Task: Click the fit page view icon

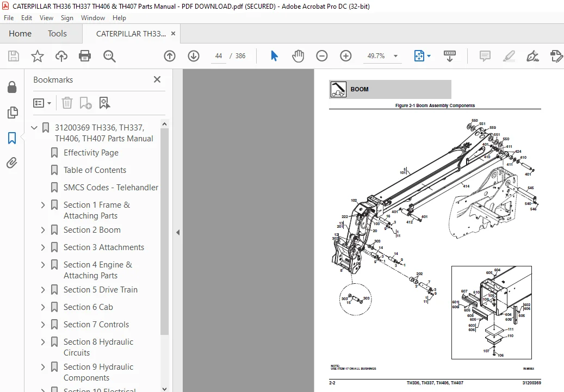Action: [419, 56]
